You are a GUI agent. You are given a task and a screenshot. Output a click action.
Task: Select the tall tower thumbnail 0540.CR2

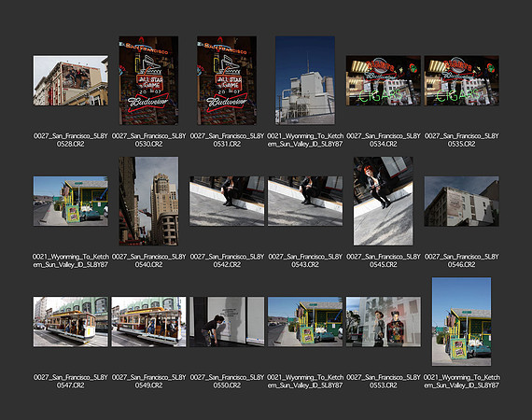(148, 202)
